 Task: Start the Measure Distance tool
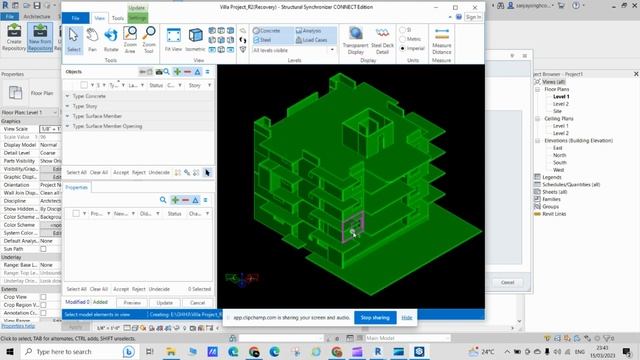pos(442,40)
